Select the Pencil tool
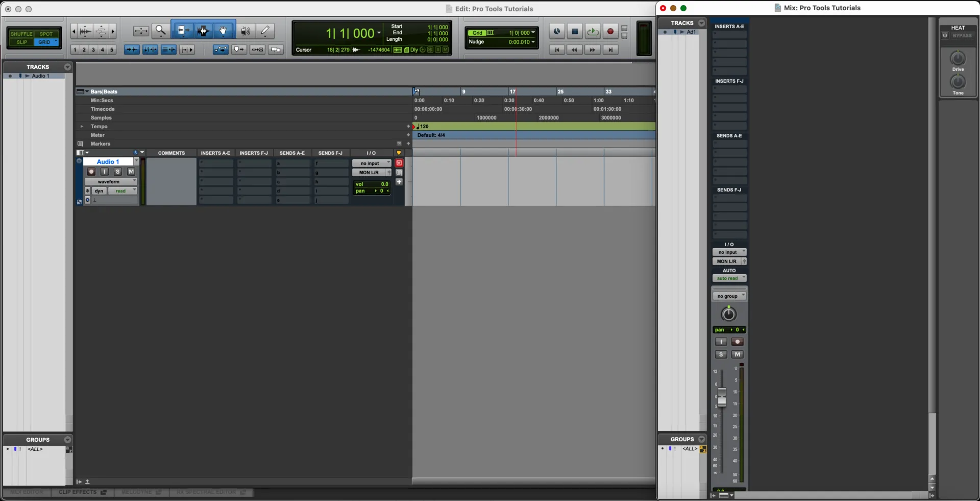Viewport: 980px width, 501px height. click(265, 31)
